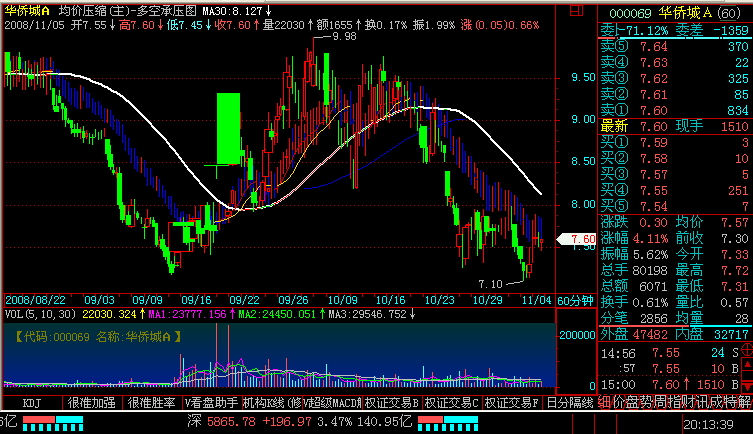The width and height of the screenshot is (753, 434).
Task: Click the 2008/08/22 start date on axis
Action: [x=35, y=301]
